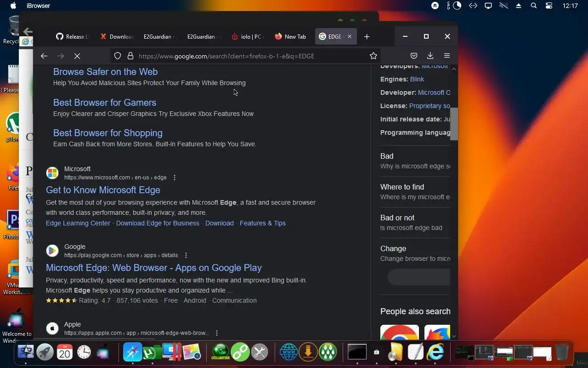Open the WWW globe icon in dock
This screenshot has width=588, height=368.
(x=289, y=352)
